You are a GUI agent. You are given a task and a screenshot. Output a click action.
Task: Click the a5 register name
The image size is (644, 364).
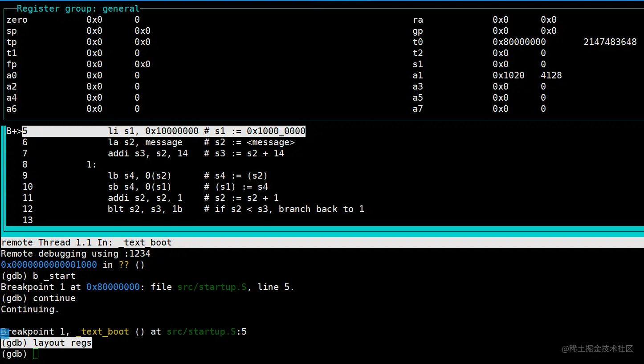[x=418, y=98]
